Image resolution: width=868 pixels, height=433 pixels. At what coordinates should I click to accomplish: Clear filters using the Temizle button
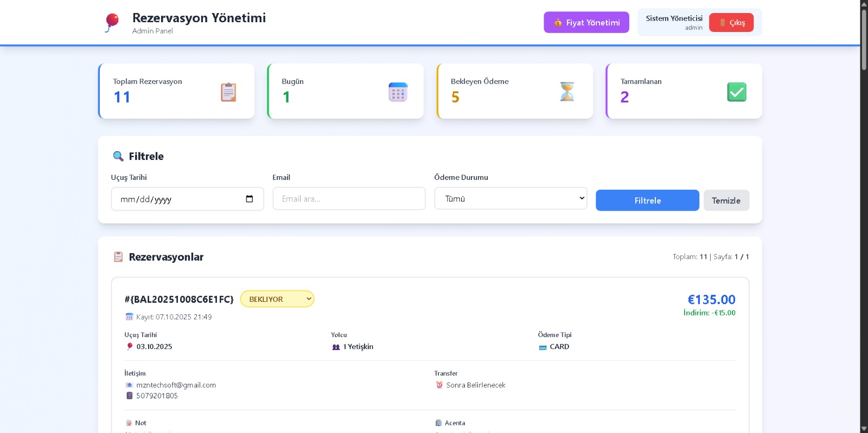click(x=726, y=201)
